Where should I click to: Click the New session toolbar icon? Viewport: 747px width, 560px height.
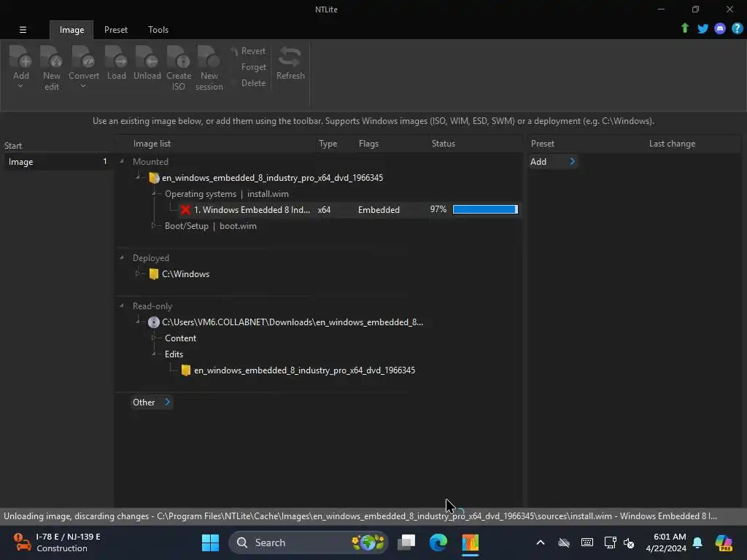click(209, 56)
